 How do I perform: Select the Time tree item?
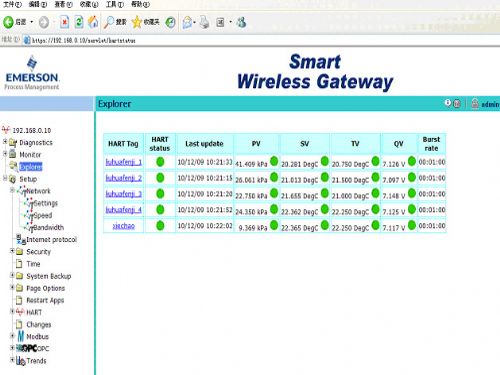(33, 264)
